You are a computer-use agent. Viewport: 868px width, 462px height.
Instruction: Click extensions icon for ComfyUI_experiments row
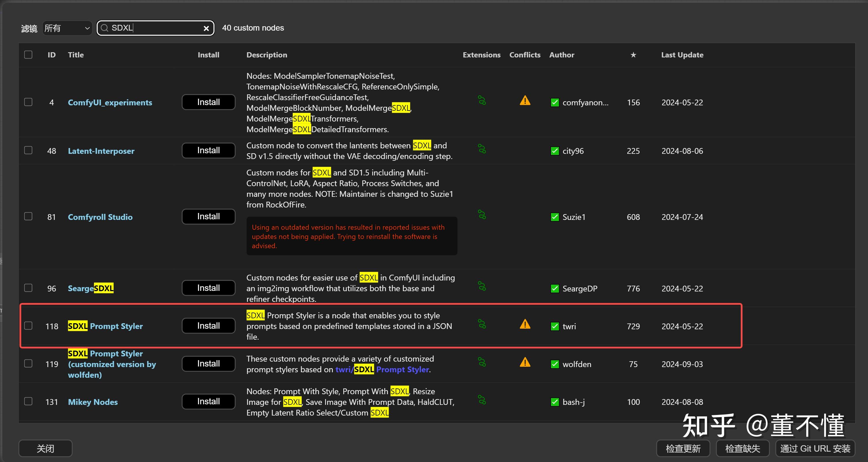pos(482,100)
